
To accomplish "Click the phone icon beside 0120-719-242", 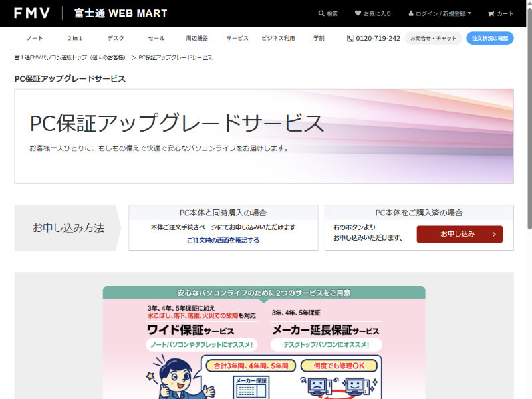I will coord(350,38).
